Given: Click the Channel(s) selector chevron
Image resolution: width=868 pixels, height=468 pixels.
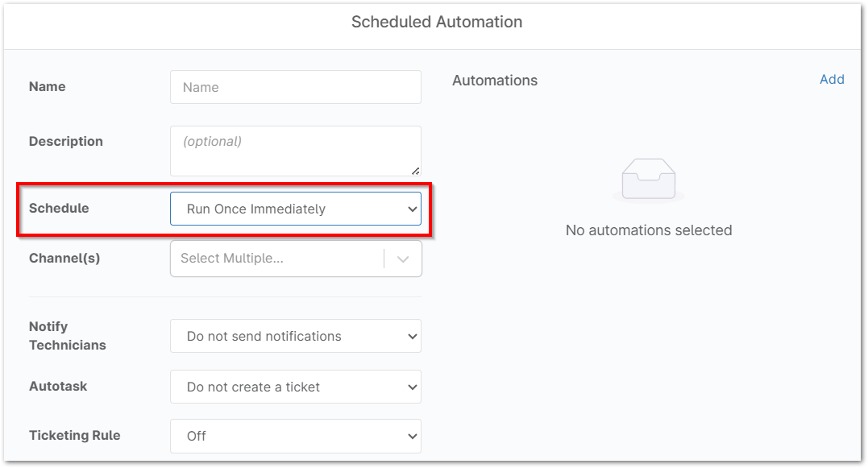Looking at the screenshot, I should pyautogui.click(x=403, y=258).
